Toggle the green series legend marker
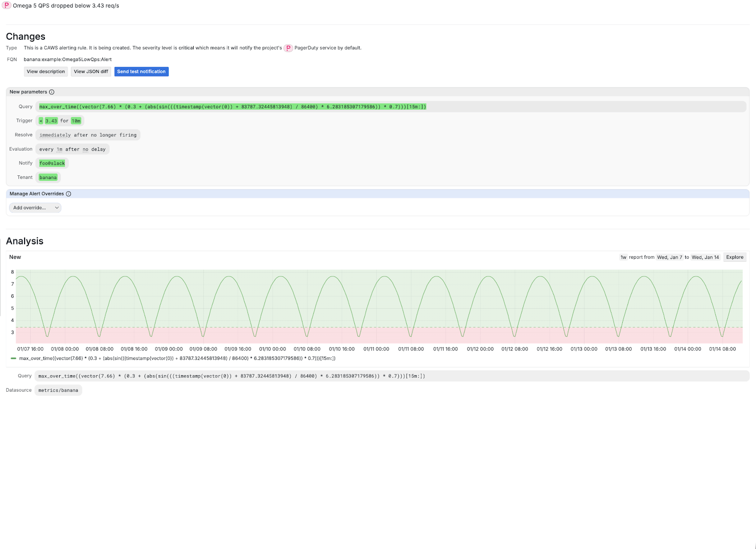 click(x=14, y=359)
